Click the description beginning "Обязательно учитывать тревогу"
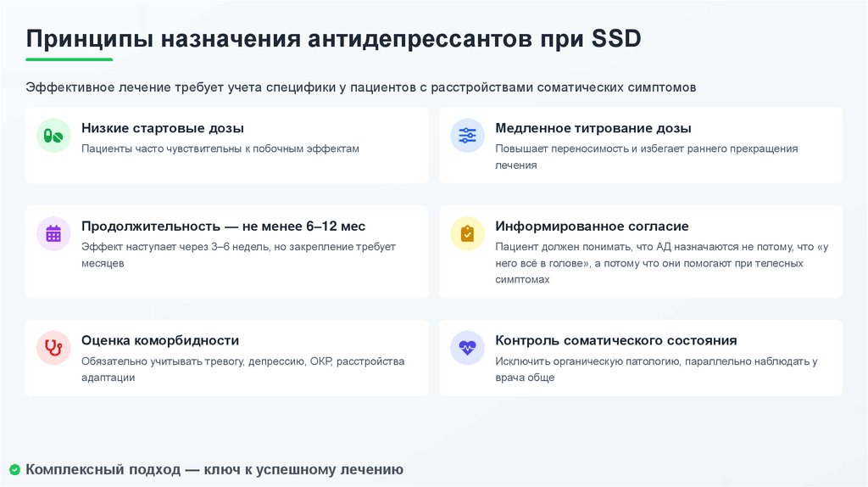Screen dimensions: 868x487 click(242, 361)
